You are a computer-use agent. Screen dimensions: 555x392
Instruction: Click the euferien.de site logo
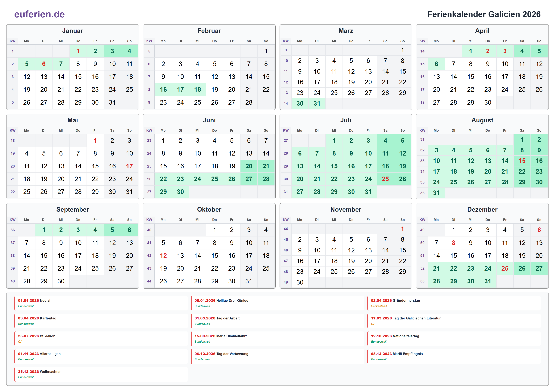click(x=39, y=14)
